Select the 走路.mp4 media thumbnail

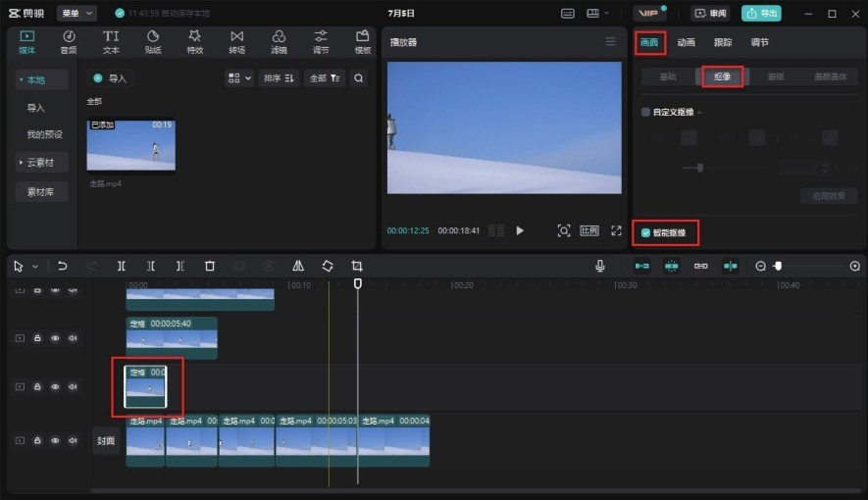point(131,145)
